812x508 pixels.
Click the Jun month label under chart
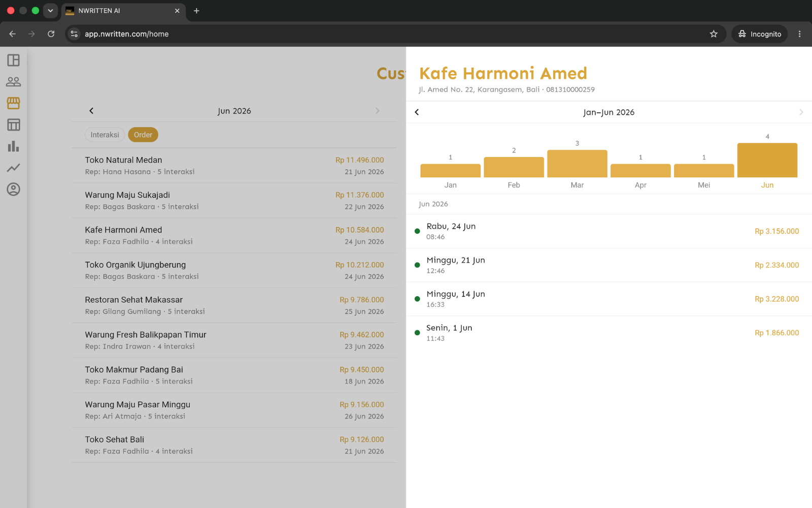[767, 185]
